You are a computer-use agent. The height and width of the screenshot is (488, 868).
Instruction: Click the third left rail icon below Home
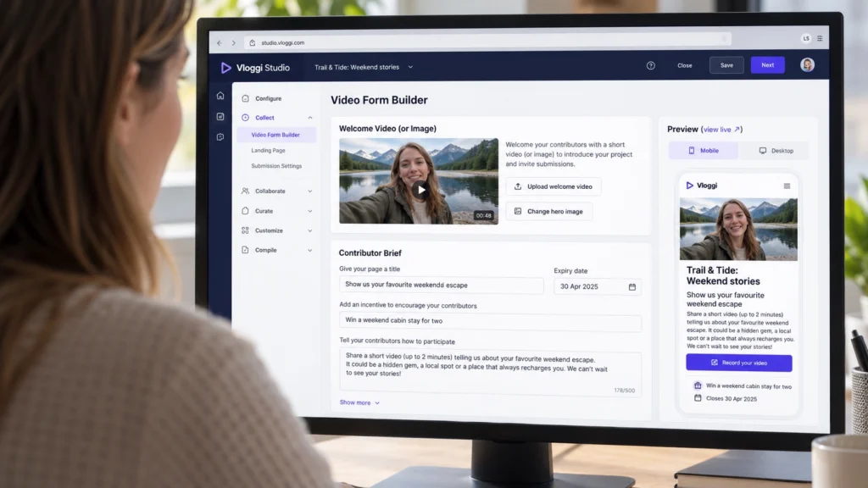coord(220,136)
